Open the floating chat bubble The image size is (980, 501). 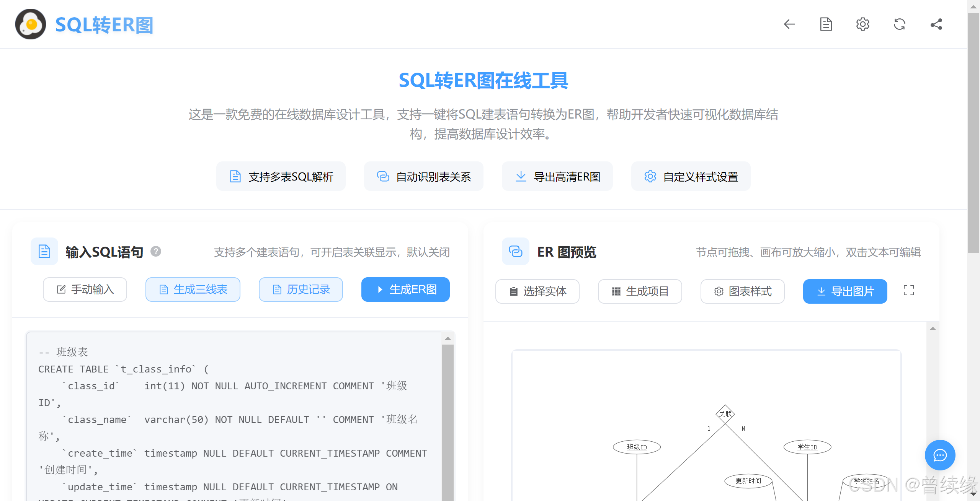(940, 455)
